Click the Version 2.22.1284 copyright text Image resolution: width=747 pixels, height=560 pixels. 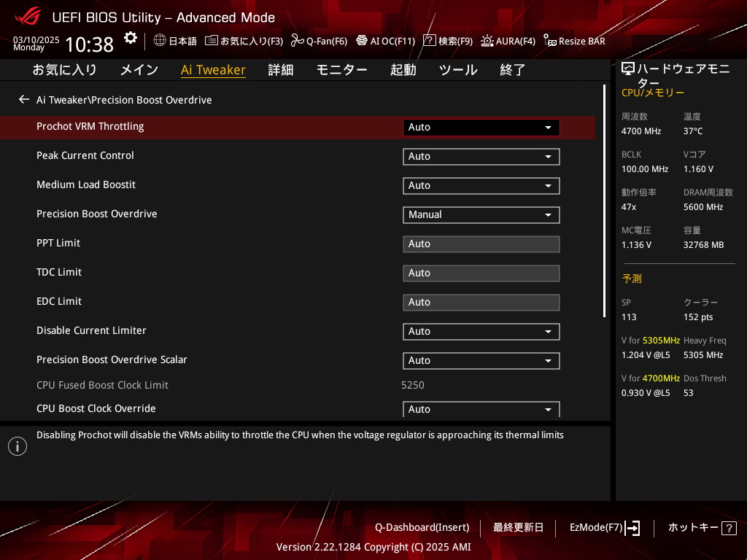tap(373, 547)
